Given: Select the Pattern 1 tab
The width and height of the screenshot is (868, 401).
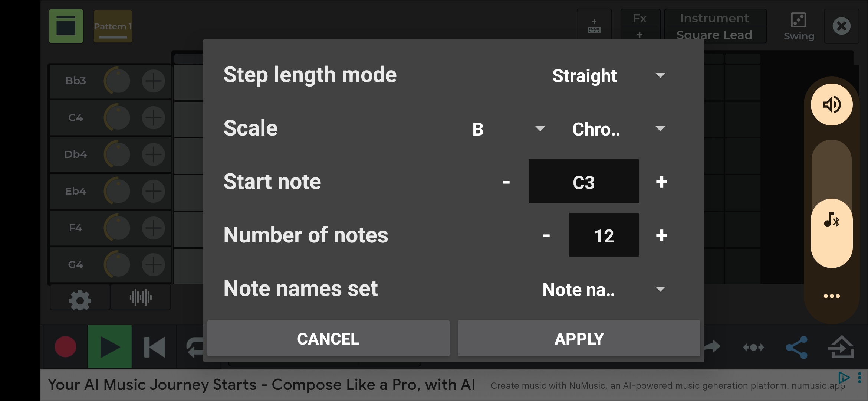Looking at the screenshot, I should pos(113,26).
